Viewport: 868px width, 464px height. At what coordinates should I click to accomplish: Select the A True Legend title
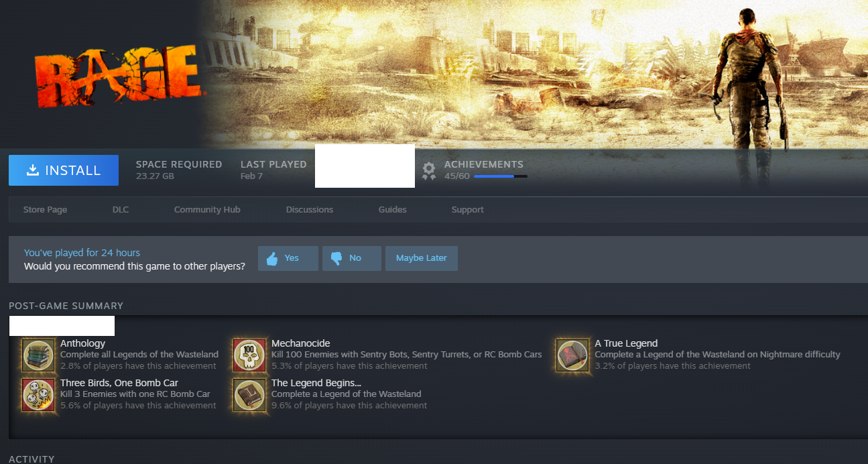(x=626, y=343)
